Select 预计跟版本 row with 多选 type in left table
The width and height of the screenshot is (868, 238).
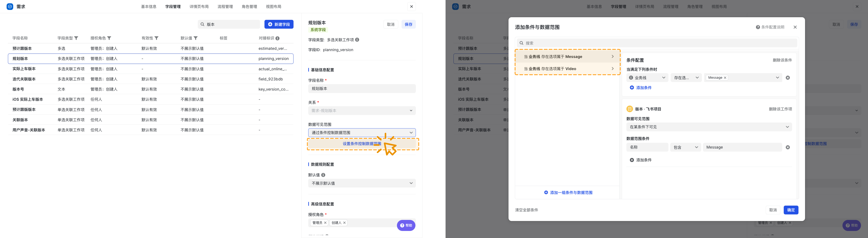151,49
